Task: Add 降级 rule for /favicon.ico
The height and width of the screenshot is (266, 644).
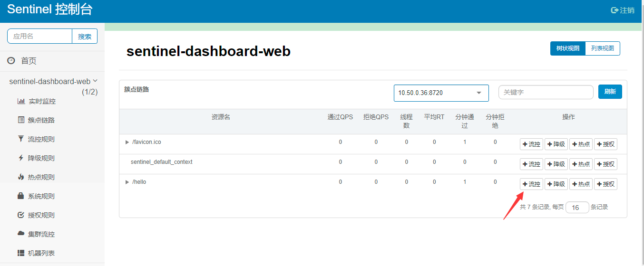Action: click(556, 144)
